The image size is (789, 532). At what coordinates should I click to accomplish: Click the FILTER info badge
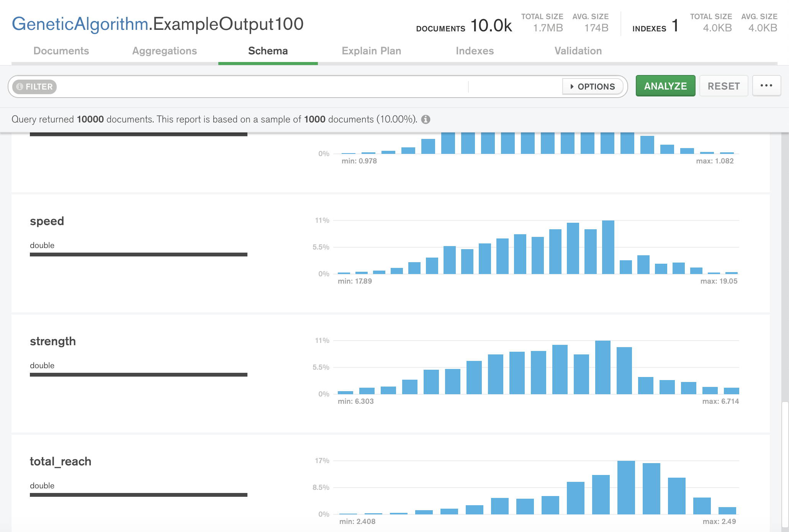(x=34, y=86)
